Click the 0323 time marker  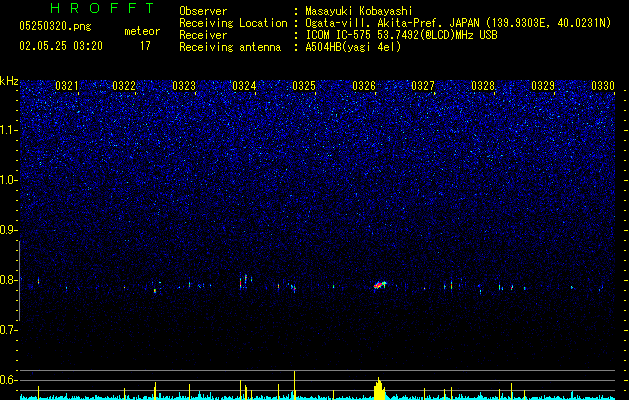(184, 86)
